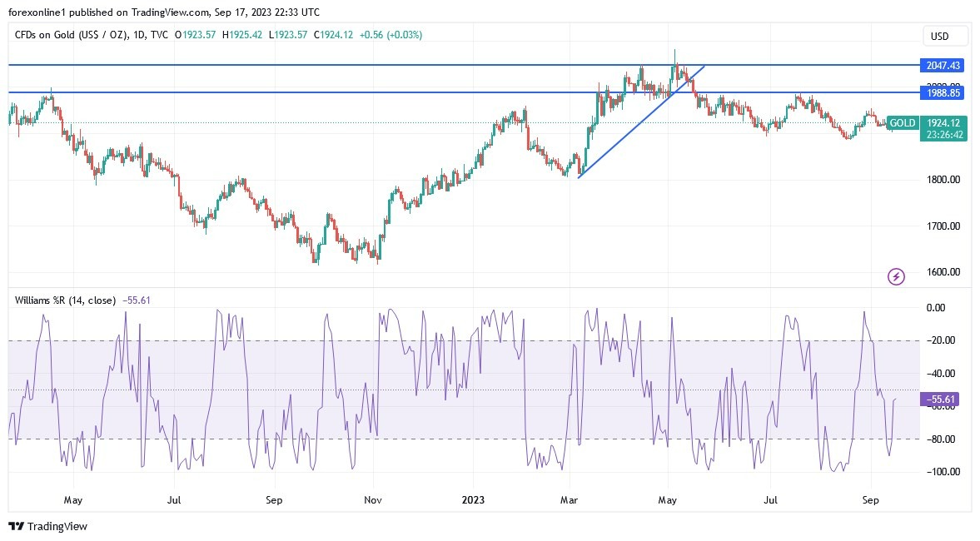980x541 pixels.
Task: Click the TradingView text link at bottom
Action: coord(55,526)
